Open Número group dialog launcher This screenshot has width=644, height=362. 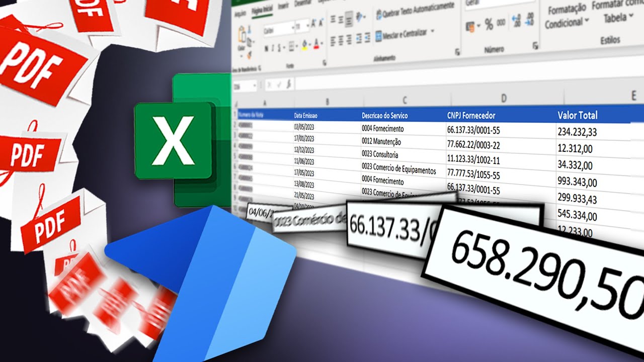[534, 46]
